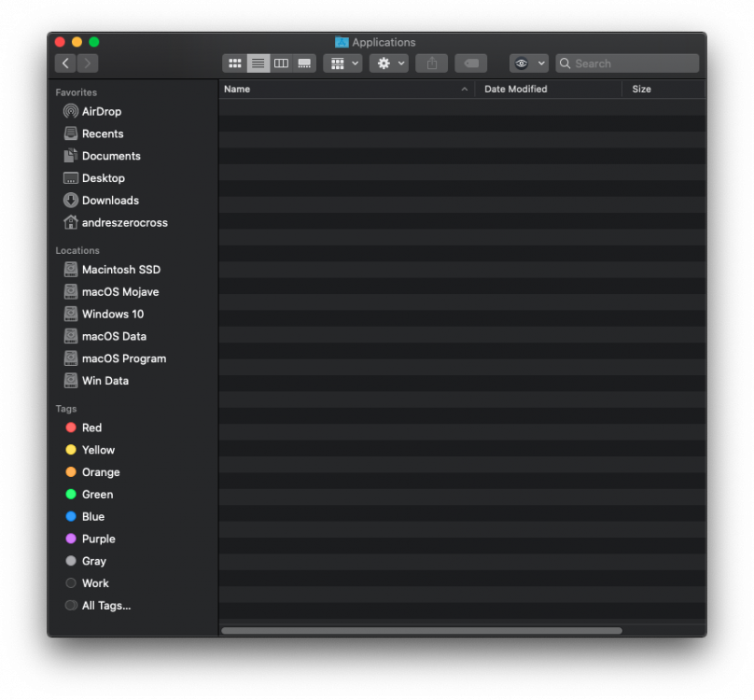Click the Share toolbar button
This screenshot has width=754, height=700.
(x=432, y=63)
